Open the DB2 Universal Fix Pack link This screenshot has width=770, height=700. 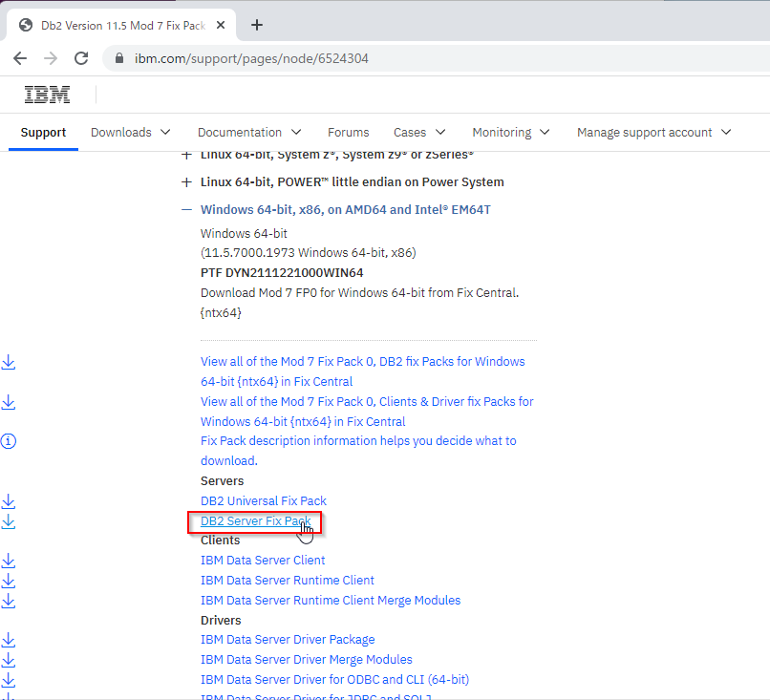263,500
